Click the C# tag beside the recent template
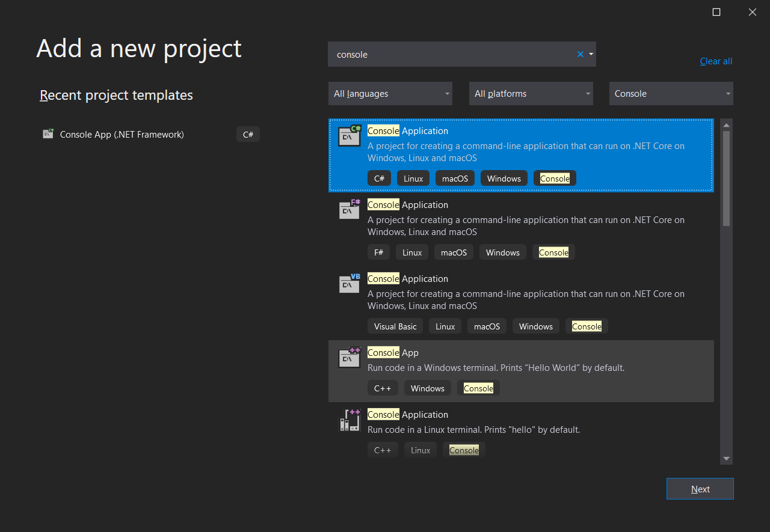 click(248, 135)
